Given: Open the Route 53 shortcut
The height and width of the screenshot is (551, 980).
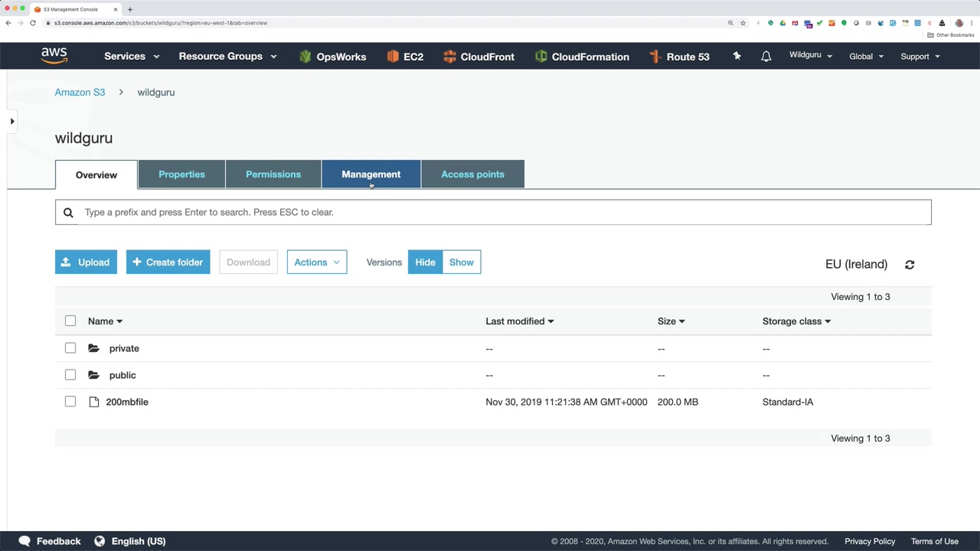Looking at the screenshot, I should [679, 57].
